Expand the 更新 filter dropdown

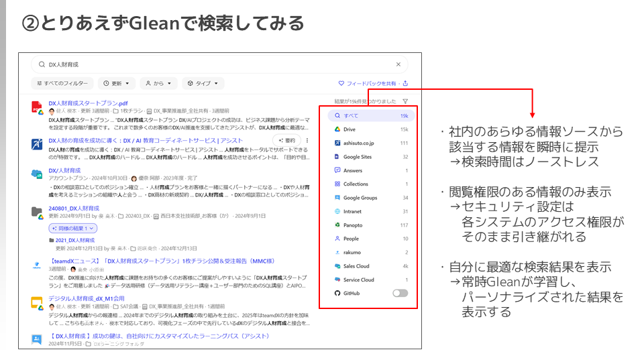coord(116,83)
